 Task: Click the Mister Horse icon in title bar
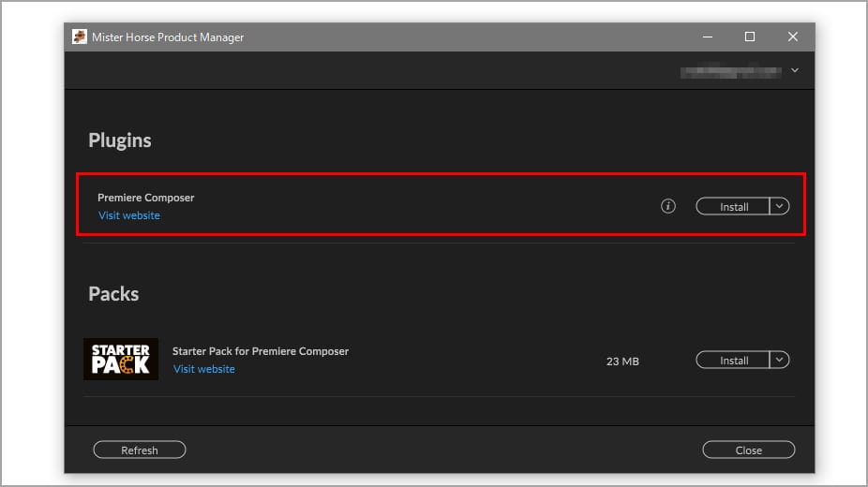click(x=80, y=37)
